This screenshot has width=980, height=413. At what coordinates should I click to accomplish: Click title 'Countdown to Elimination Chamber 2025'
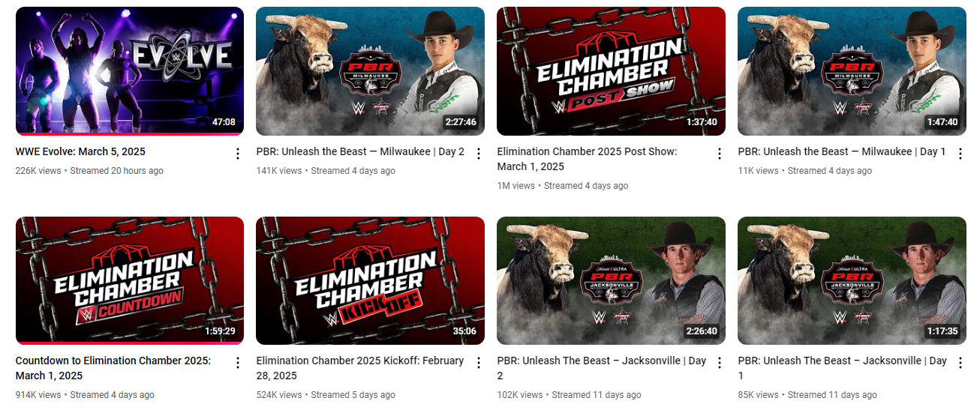[112, 361]
